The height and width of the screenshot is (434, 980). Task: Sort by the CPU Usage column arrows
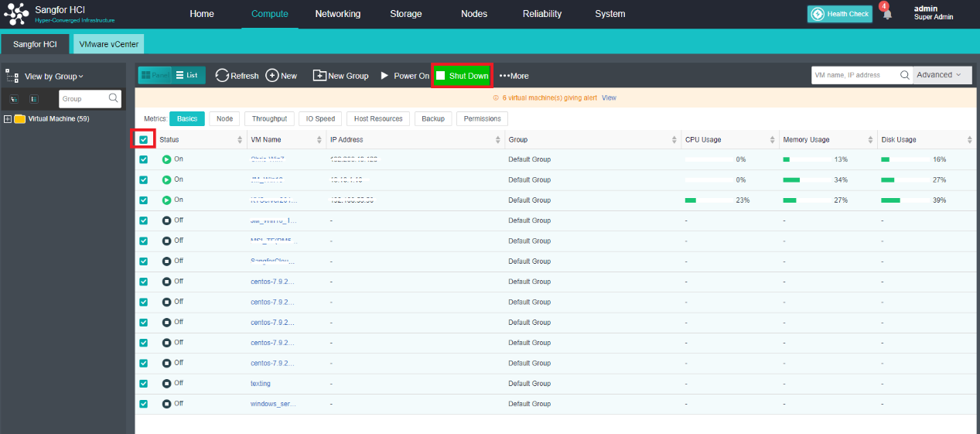(772, 140)
